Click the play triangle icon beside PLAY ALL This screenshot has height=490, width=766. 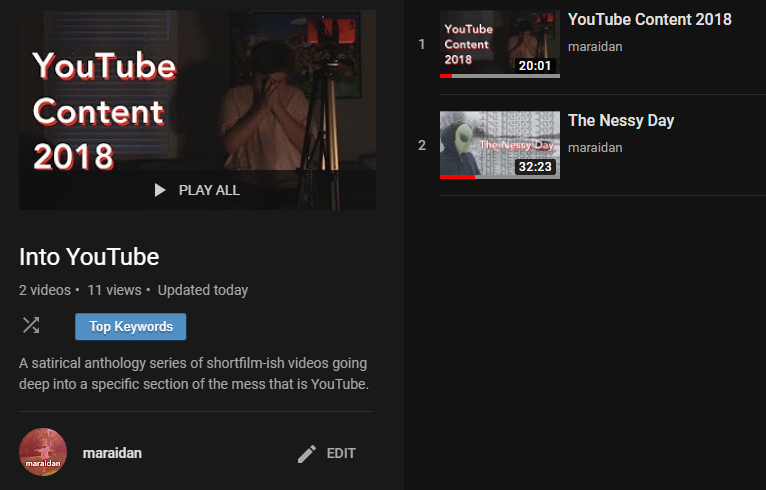[160, 190]
